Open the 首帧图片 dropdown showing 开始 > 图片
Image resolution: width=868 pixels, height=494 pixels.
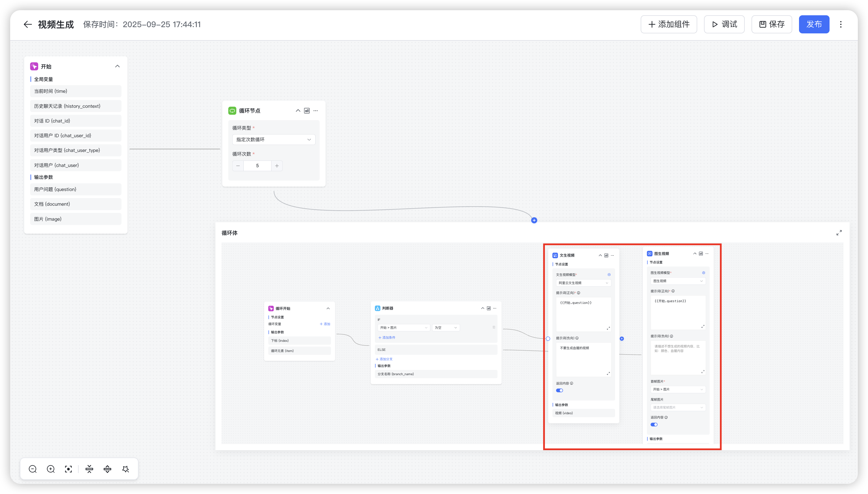coord(678,390)
